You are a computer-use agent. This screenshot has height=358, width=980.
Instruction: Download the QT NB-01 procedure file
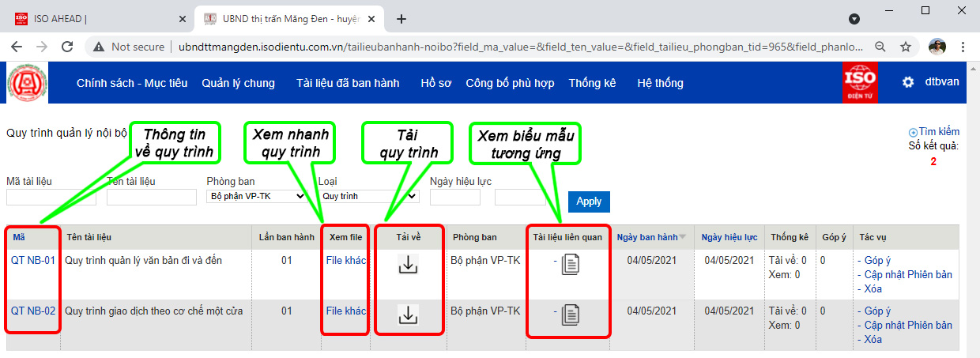[x=407, y=266]
